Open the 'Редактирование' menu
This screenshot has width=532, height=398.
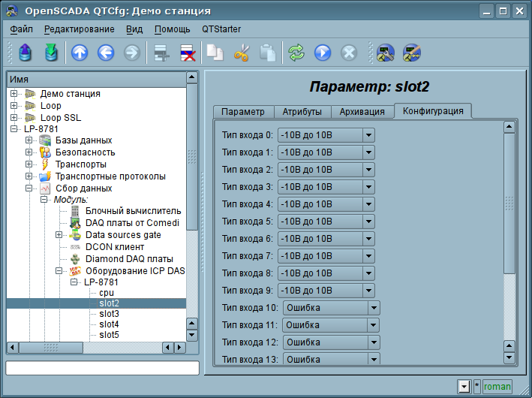pyautogui.click(x=79, y=29)
